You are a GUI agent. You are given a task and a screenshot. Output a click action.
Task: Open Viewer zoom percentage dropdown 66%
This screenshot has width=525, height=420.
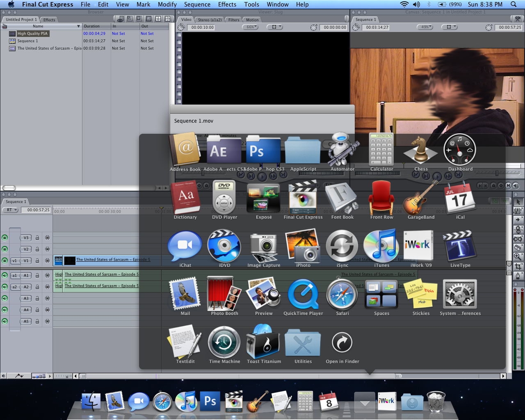(250, 27)
